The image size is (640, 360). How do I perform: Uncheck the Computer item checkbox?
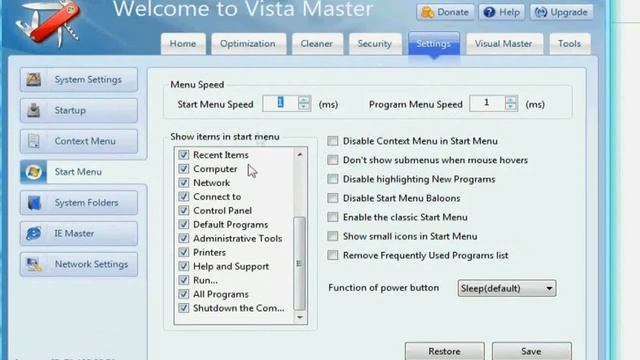pyautogui.click(x=184, y=169)
